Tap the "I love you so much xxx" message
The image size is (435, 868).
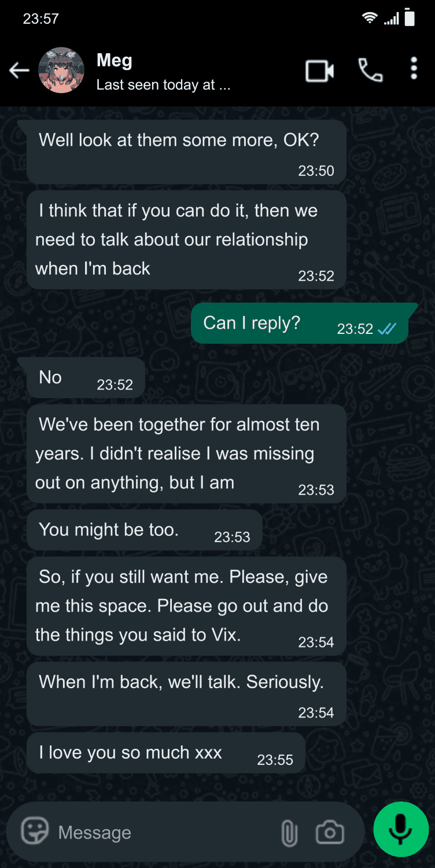point(131,752)
